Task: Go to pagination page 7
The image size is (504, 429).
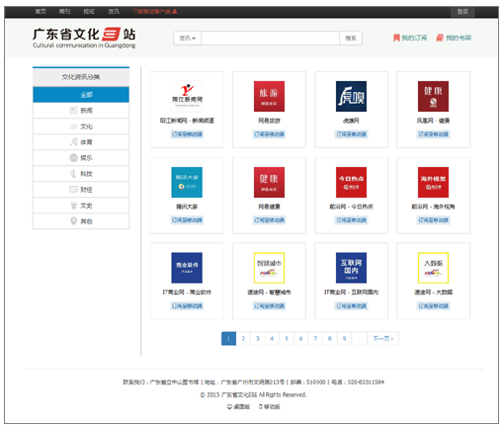Action: coord(315,338)
